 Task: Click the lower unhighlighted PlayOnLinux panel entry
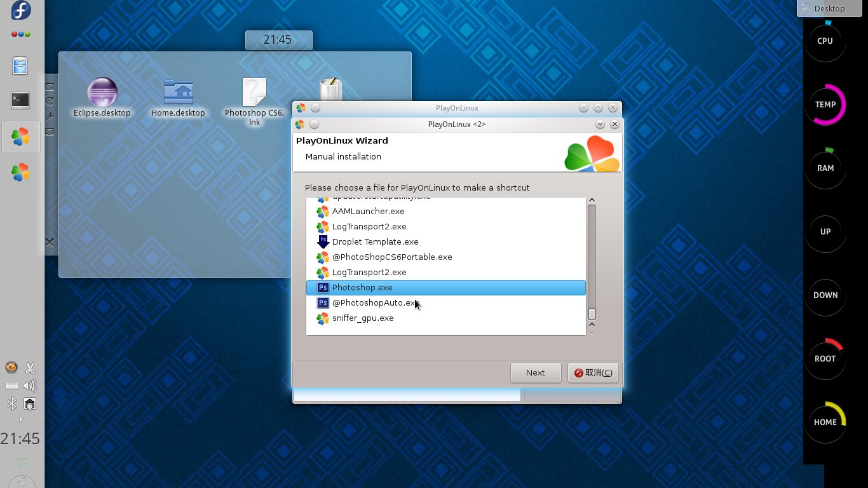(x=20, y=172)
